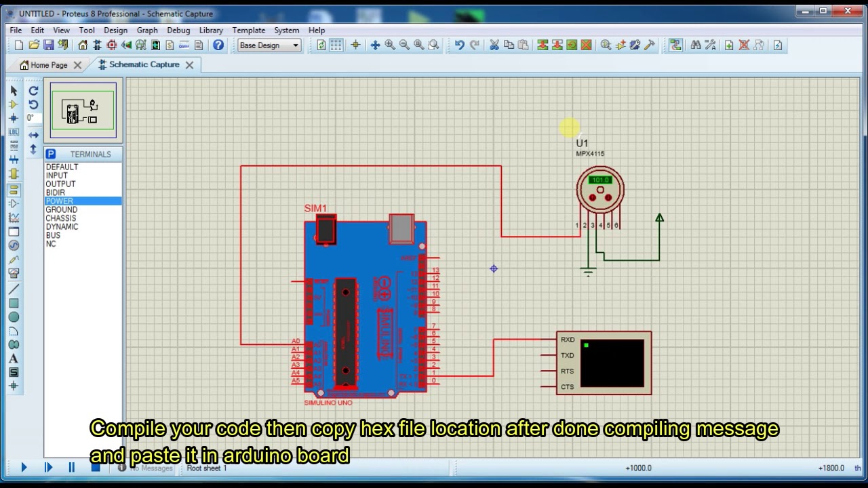868x488 pixels.
Task: Create a new project with the New icon
Action: tap(19, 45)
